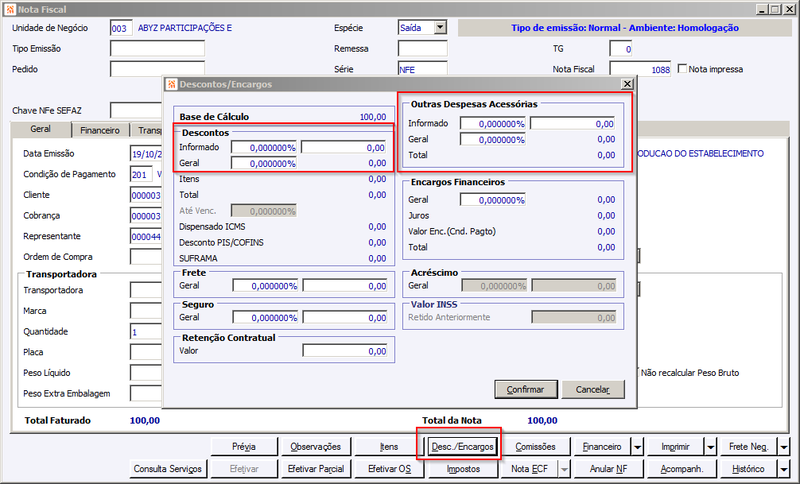Viewport: 800px width, 484px height.
Task: Click the Desc./Encargos button
Action: (463, 447)
